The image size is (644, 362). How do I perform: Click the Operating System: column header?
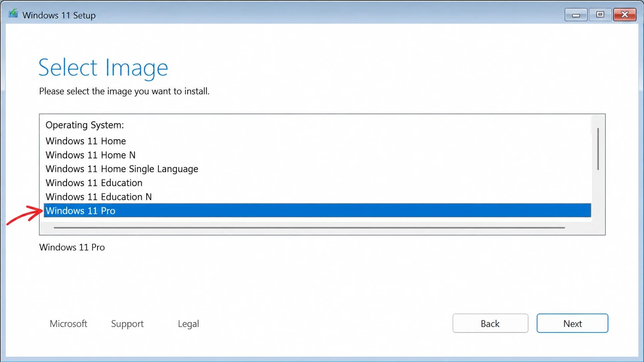pos(85,125)
